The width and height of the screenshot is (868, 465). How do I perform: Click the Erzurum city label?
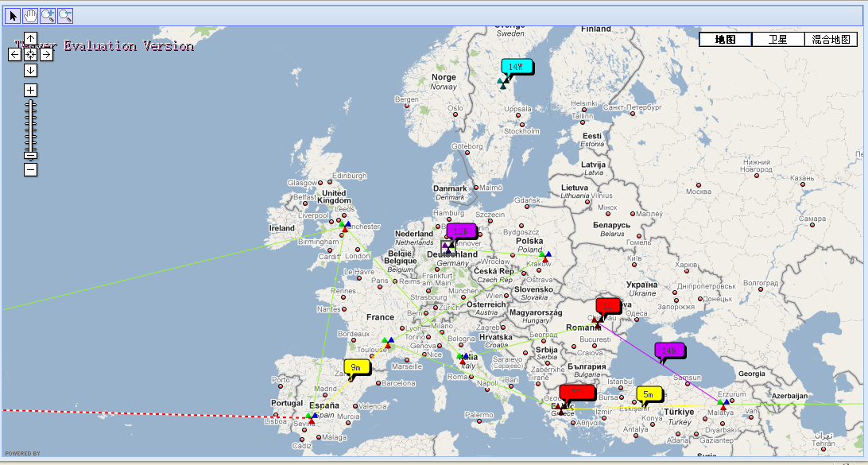[x=732, y=394]
